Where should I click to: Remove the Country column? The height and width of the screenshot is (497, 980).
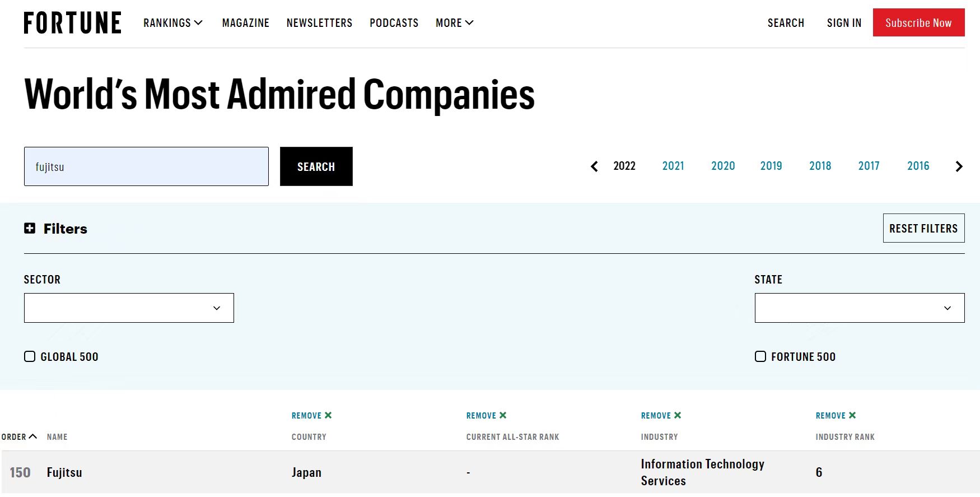click(x=312, y=415)
